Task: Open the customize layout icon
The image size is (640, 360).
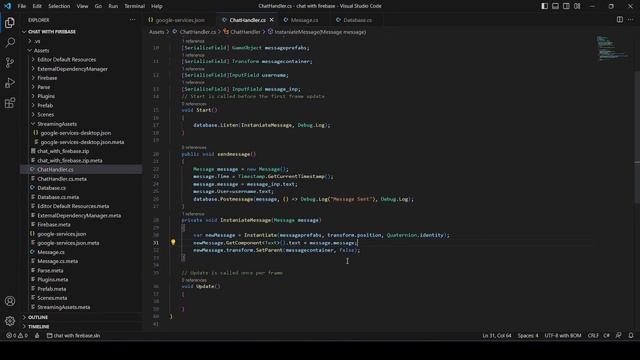Action: tap(577, 6)
